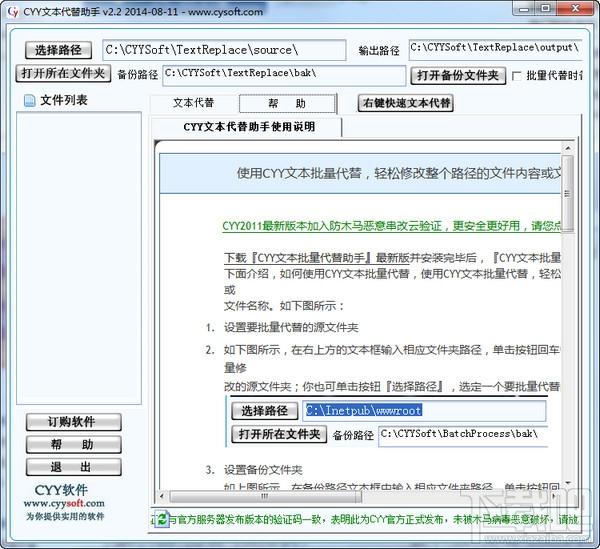Click the 退出 button
Screen dimensions: 600x549
click(73, 467)
